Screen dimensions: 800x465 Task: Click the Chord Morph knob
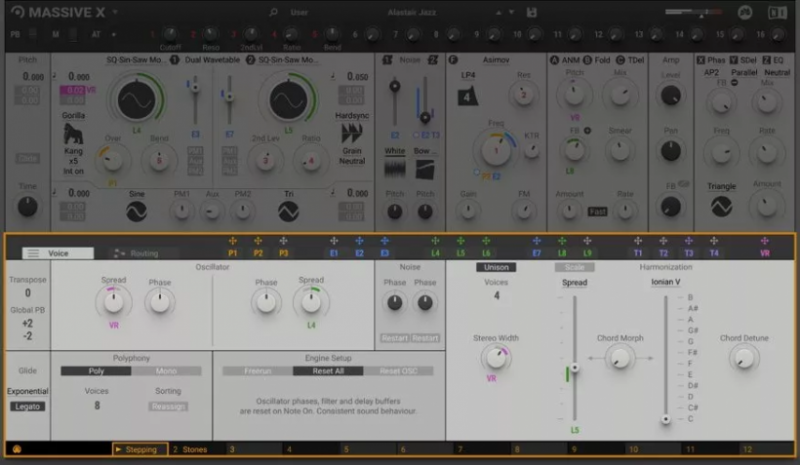coord(620,358)
